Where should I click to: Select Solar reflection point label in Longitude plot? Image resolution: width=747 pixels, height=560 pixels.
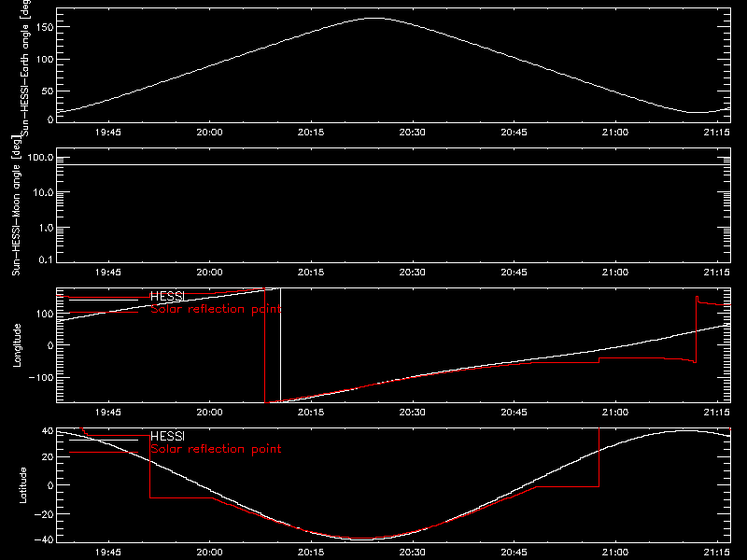216,309
